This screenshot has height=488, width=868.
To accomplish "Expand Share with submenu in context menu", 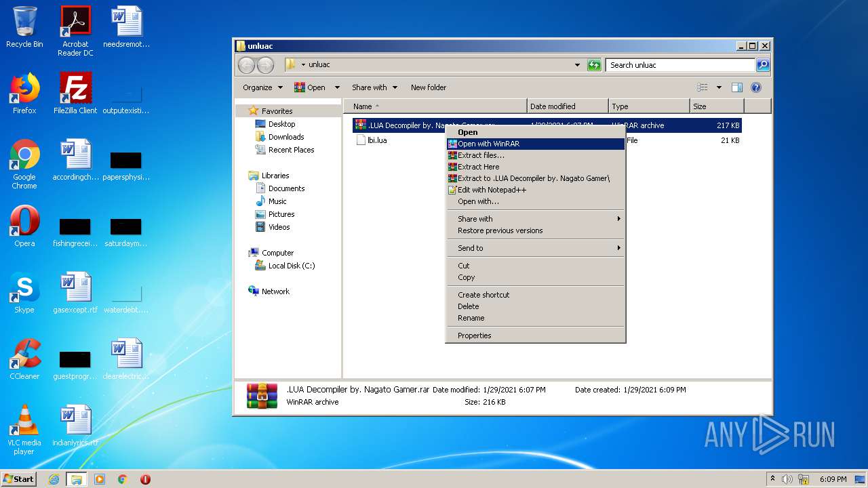I will pos(535,219).
